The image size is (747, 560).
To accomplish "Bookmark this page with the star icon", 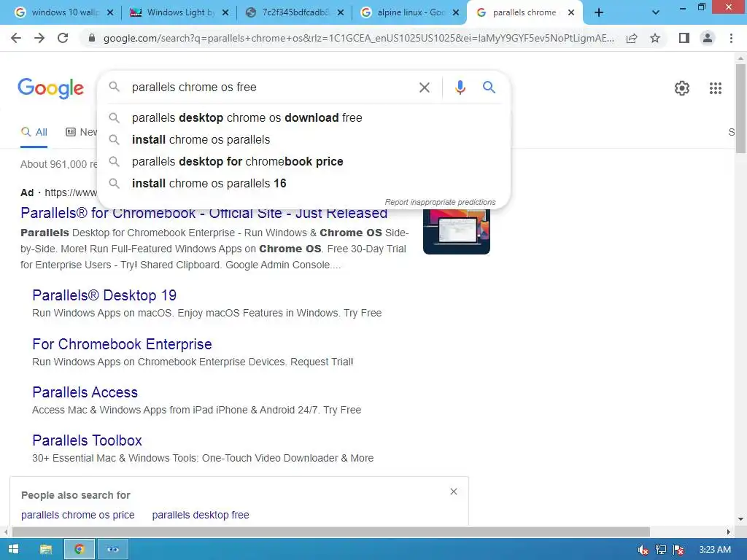I will pyautogui.click(x=656, y=38).
